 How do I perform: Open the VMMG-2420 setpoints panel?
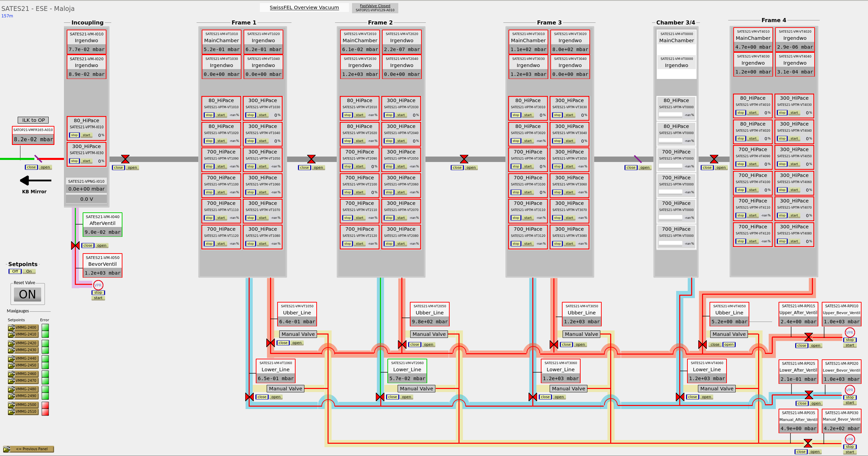23,343
